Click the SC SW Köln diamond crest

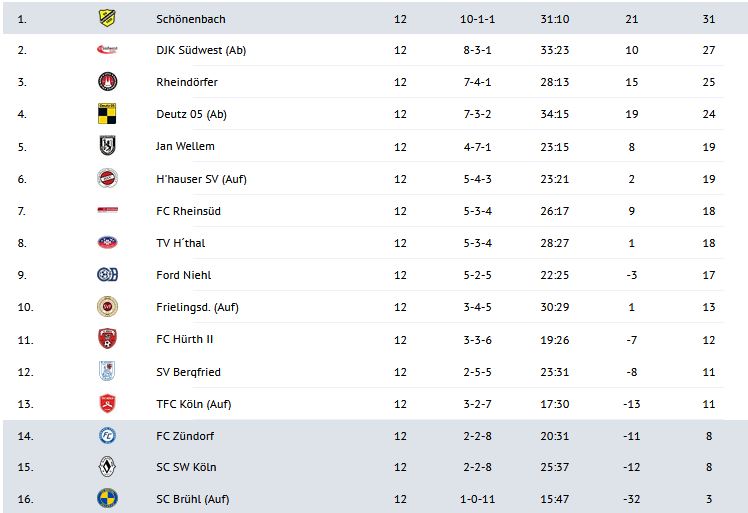coord(107,467)
